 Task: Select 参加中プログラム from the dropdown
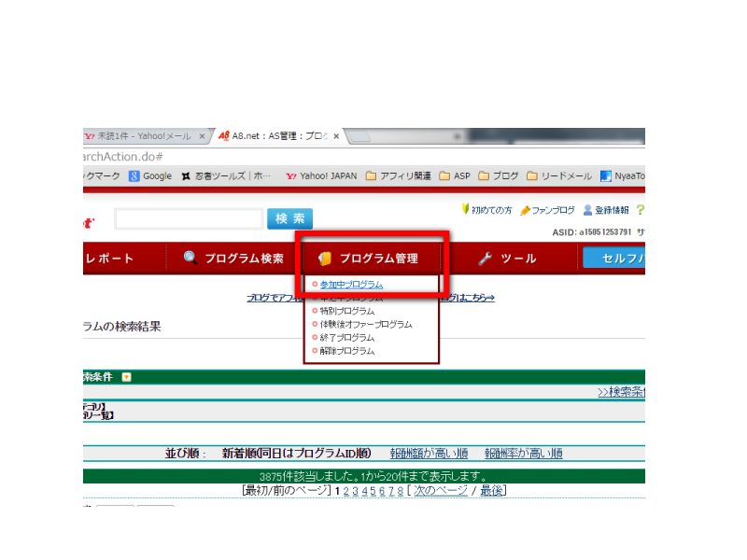351,285
